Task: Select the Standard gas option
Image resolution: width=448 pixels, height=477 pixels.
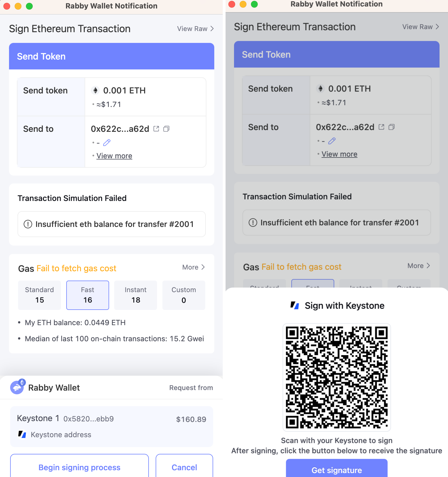Action: [39, 295]
